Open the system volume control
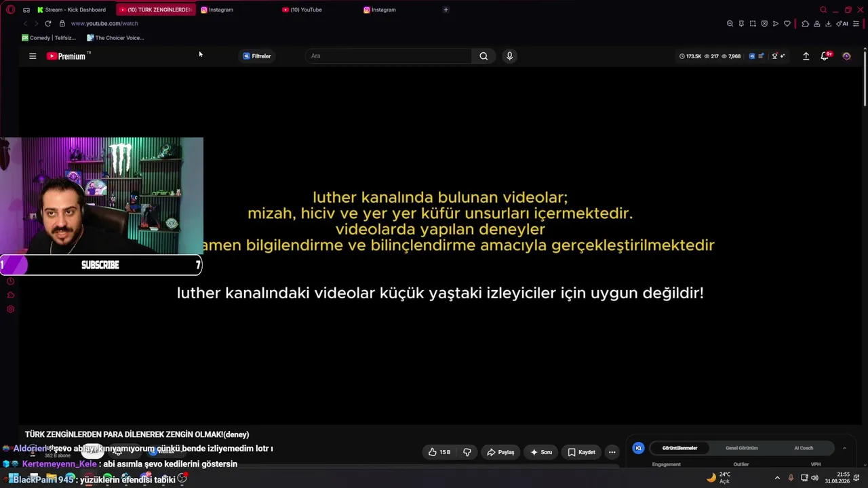 click(814, 478)
